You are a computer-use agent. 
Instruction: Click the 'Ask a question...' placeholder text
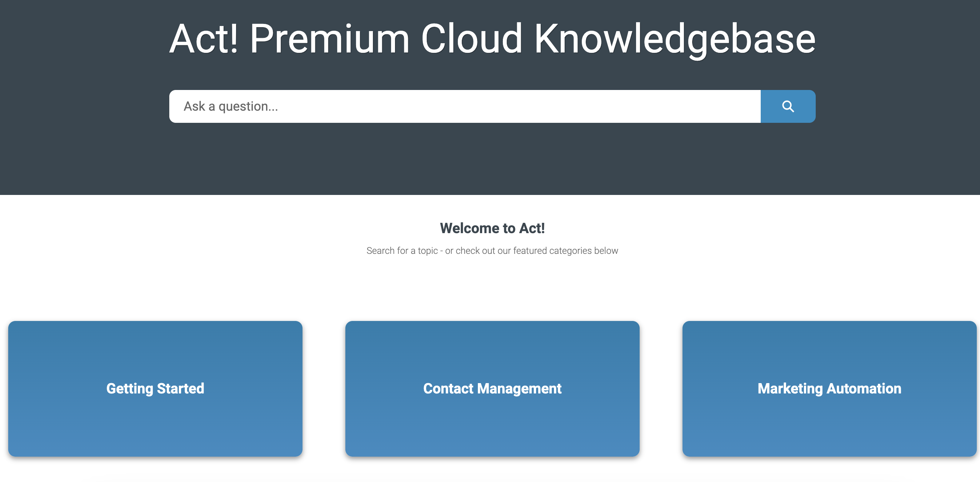[x=231, y=106]
